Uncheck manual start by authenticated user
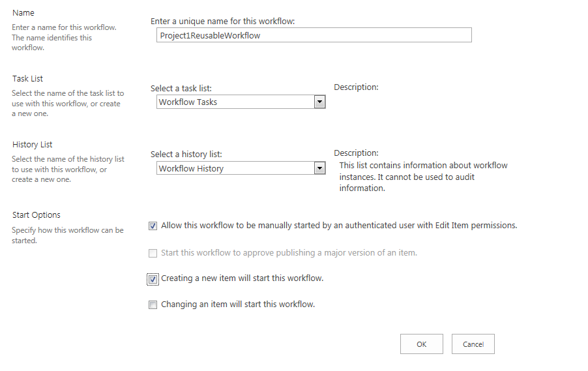 (x=153, y=226)
